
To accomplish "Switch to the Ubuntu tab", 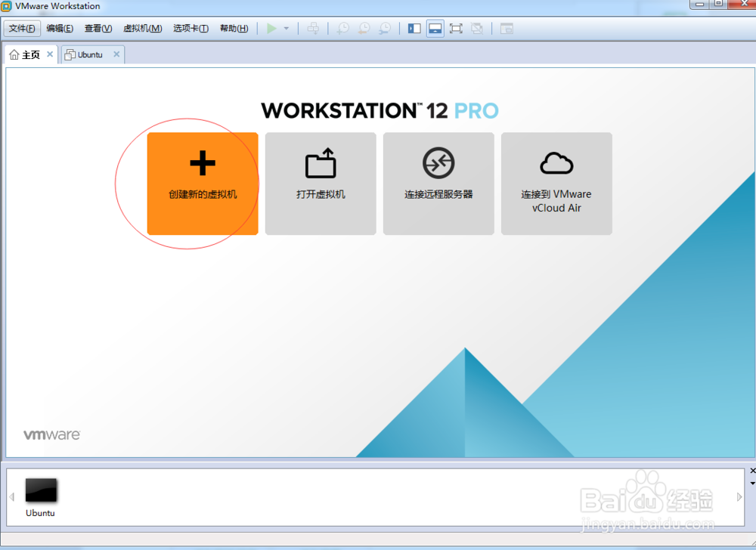I will (x=88, y=54).
